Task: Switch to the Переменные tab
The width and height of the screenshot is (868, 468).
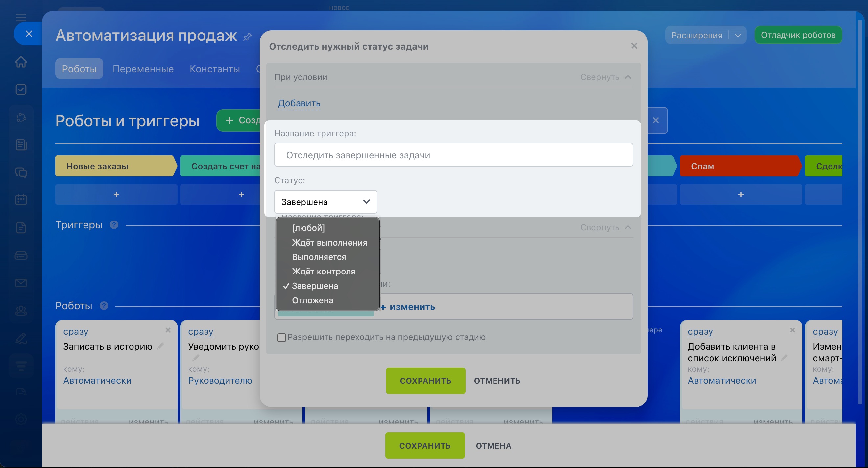Action: 143,69
